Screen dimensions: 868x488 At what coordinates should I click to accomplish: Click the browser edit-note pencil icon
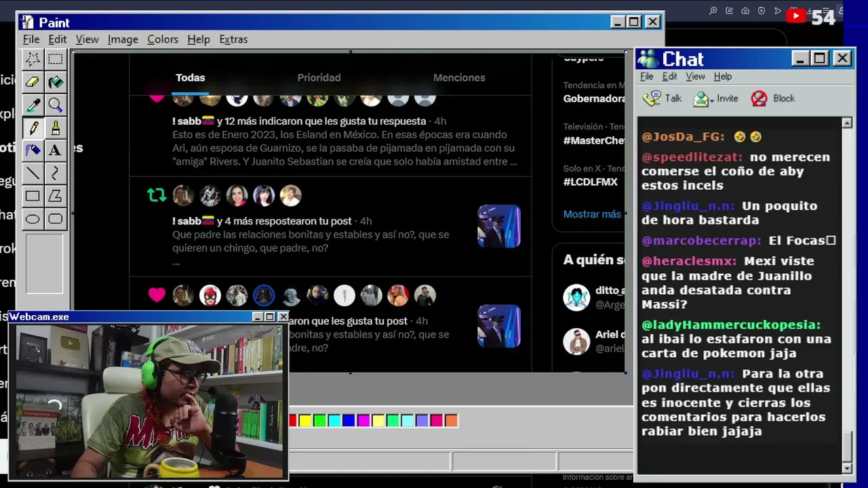click(x=729, y=11)
